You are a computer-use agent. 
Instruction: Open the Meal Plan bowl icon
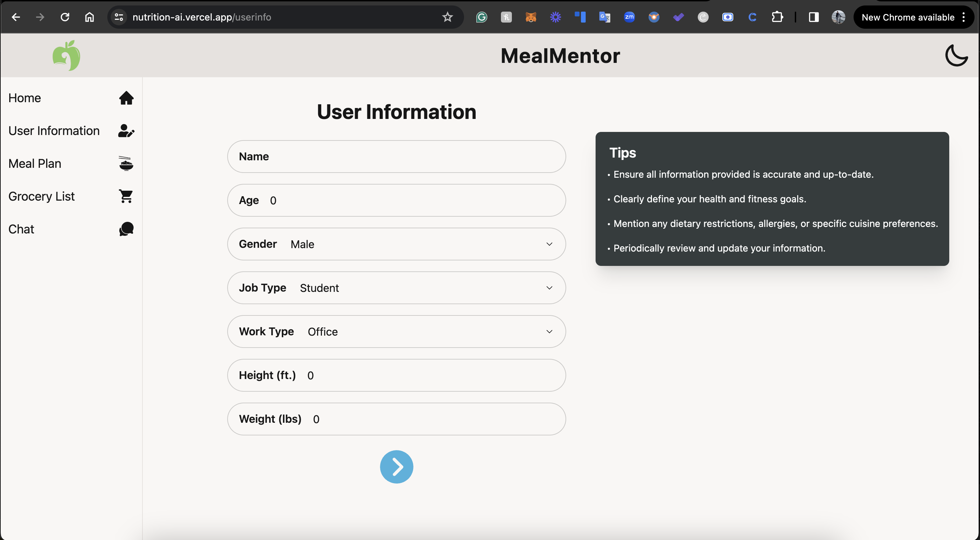click(125, 164)
